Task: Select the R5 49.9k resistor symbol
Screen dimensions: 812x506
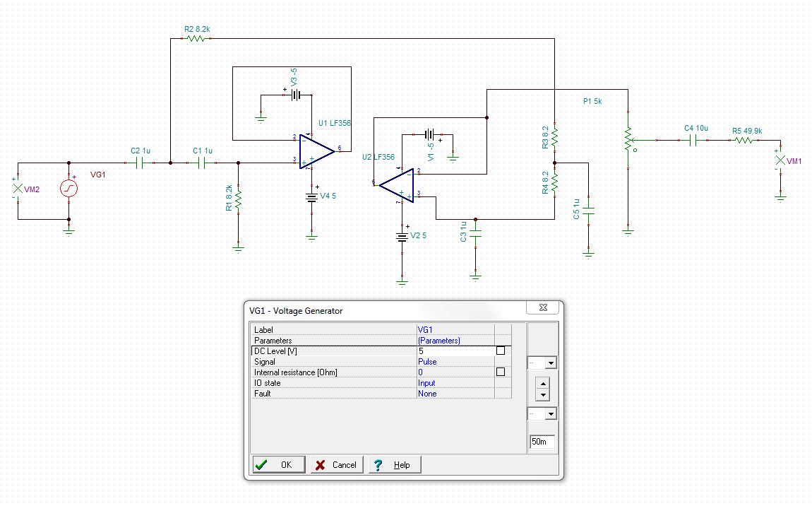Action: click(x=746, y=140)
